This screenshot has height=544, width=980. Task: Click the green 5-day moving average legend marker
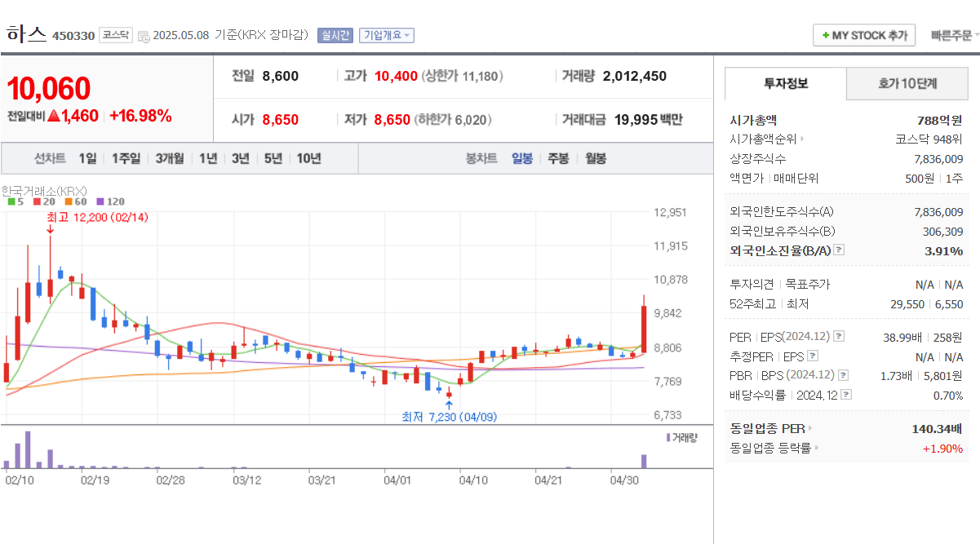pos(11,201)
